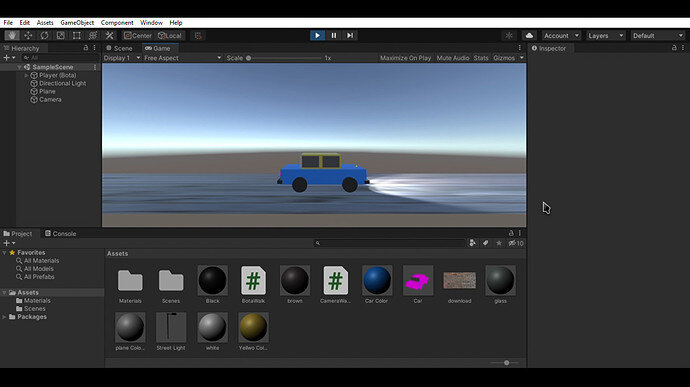
Task: Toggle grid snapping icon in toolbar
Action: (198, 36)
